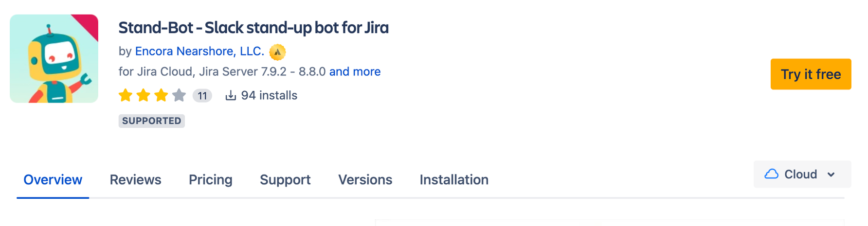Click the Stand-Bot robot app logo
Screen dimensions: 868x226
pos(54,58)
